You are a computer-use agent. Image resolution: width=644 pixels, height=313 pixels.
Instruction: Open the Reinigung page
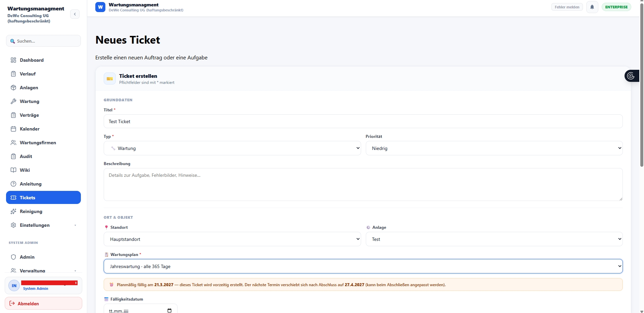click(x=43, y=211)
